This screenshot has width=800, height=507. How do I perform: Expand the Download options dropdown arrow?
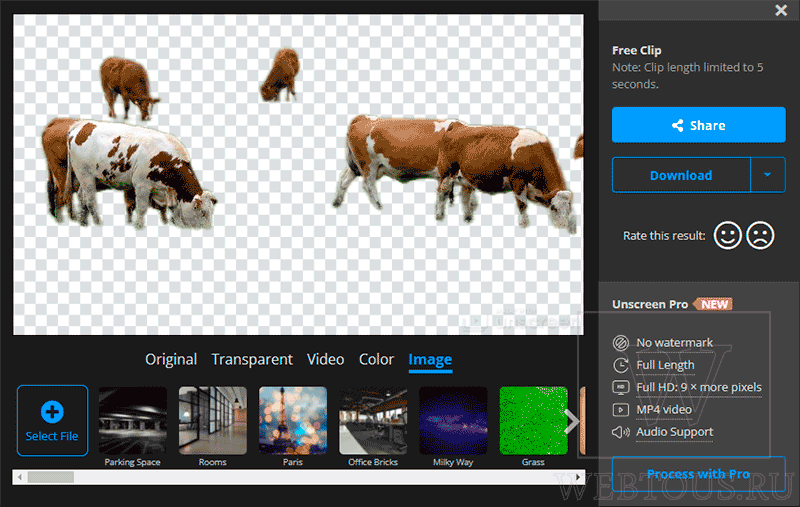(767, 175)
